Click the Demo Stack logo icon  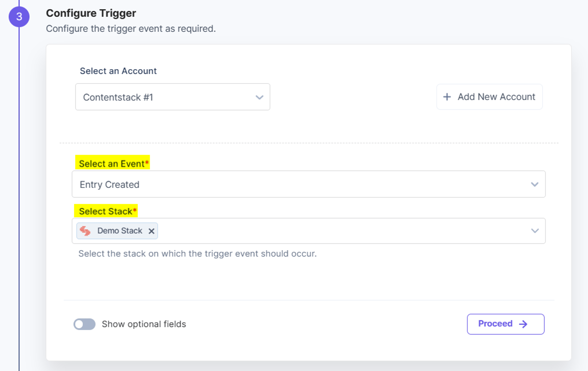coord(85,231)
